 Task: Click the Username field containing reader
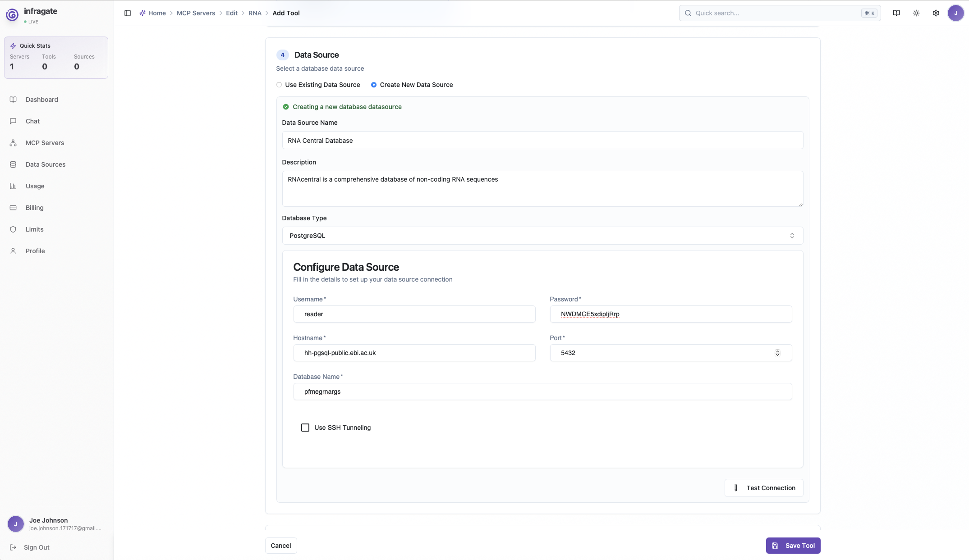pos(414,314)
